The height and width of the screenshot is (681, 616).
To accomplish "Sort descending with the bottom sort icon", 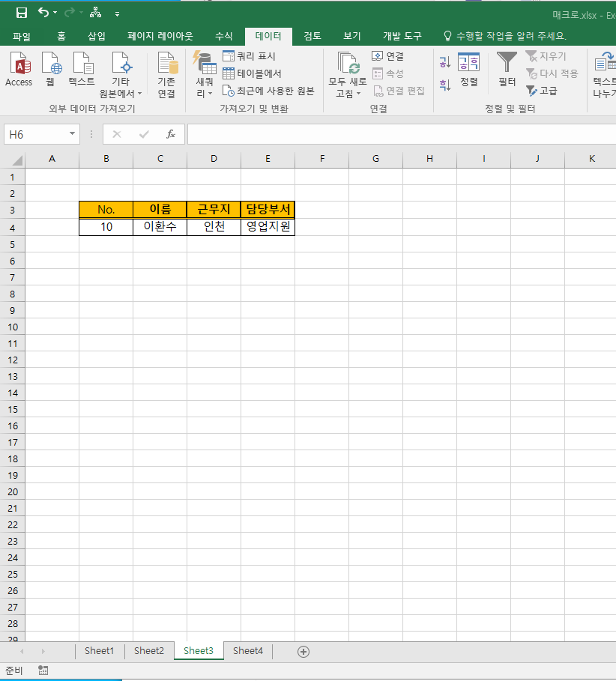I will tap(445, 84).
